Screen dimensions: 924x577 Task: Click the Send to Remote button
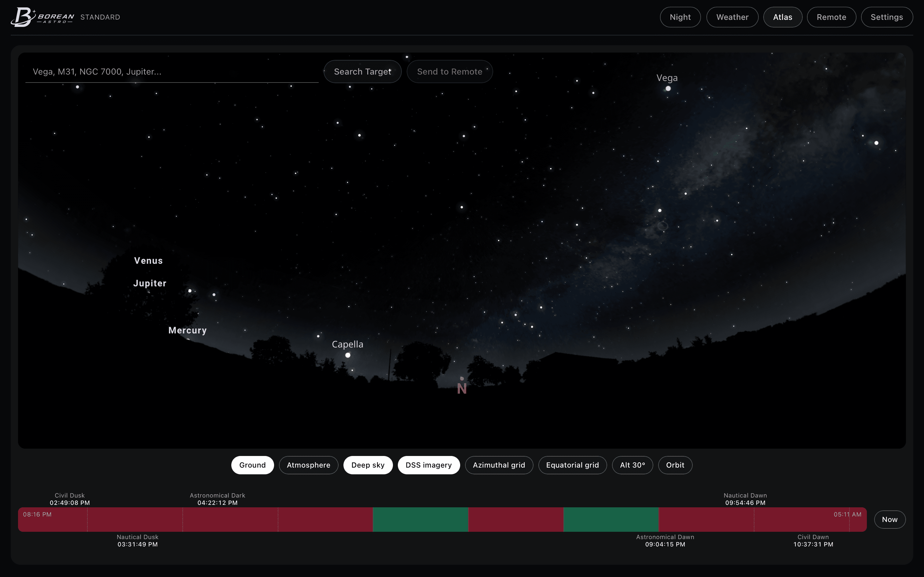(x=449, y=72)
